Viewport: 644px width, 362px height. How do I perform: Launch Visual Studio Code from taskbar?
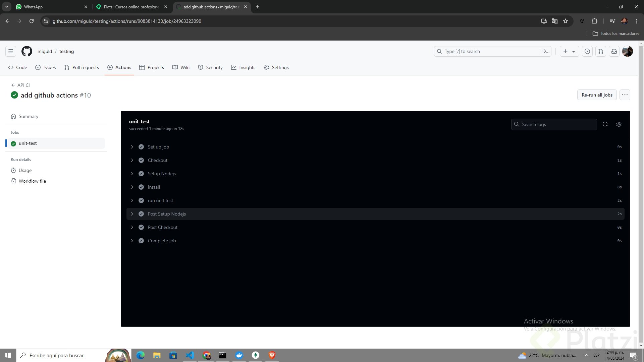(190, 355)
